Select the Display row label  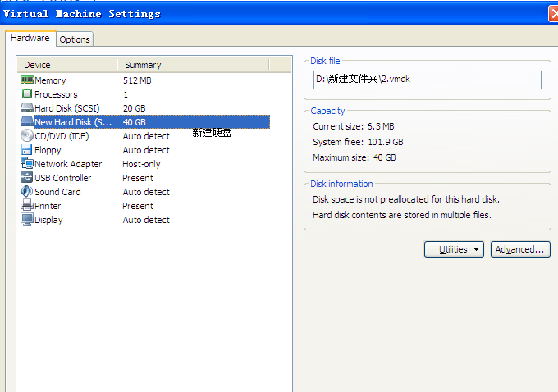point(48,220)
